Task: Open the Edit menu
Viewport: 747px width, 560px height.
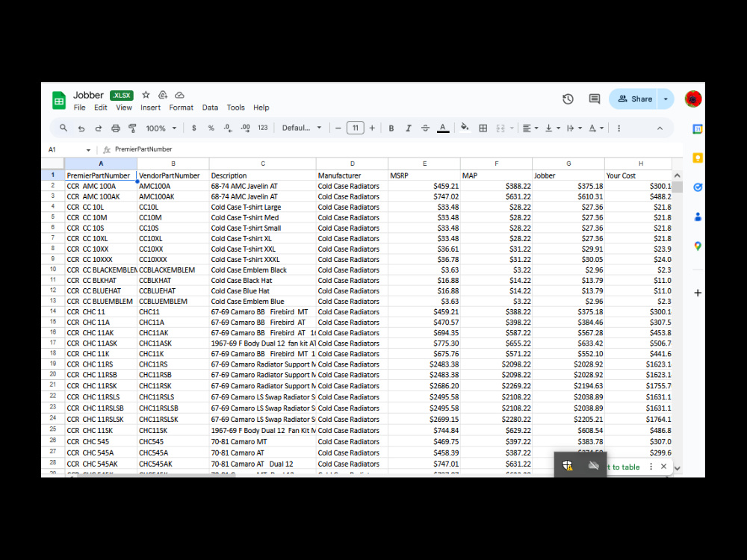Action: [x=101, y=108]
